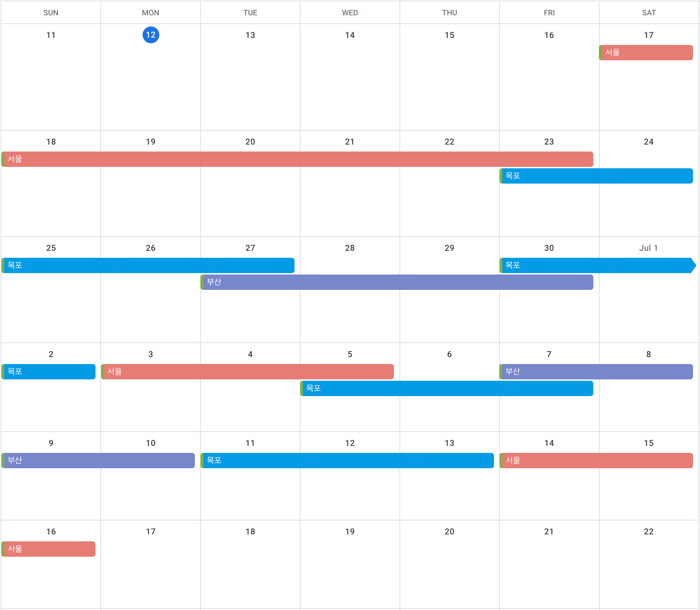Select date 14 in the fifth week
The image size is (700, 610).
549,443
